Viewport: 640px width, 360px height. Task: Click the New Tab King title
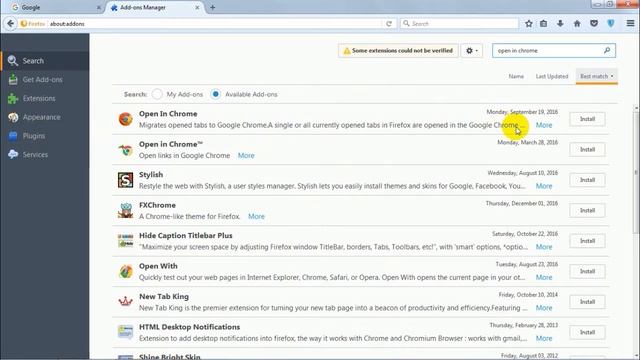(x=164, y=297)
